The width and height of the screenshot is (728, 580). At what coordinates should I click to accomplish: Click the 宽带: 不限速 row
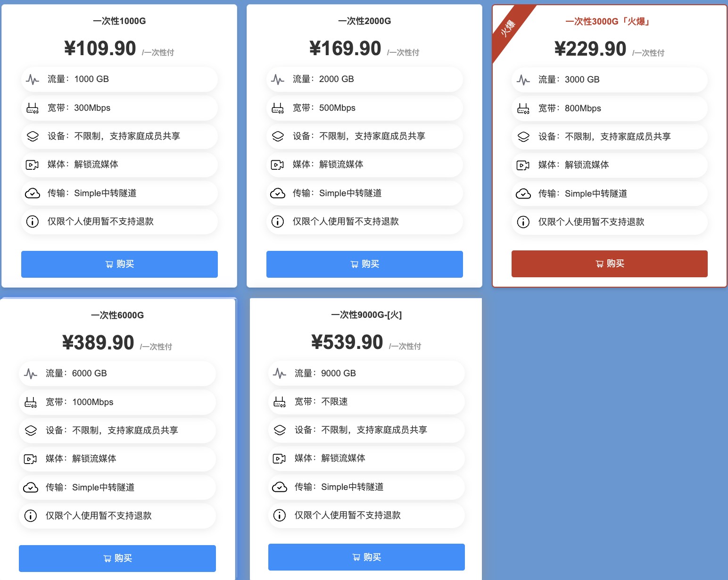366,402
